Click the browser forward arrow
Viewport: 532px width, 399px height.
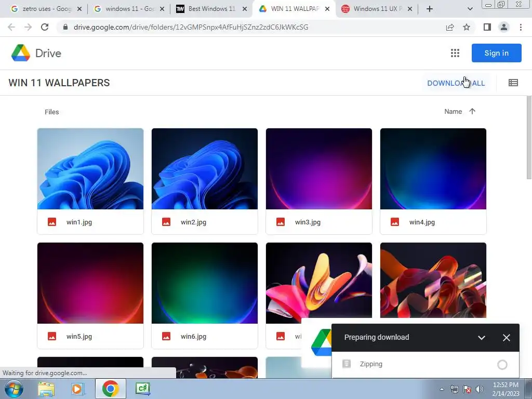[28, 27]
